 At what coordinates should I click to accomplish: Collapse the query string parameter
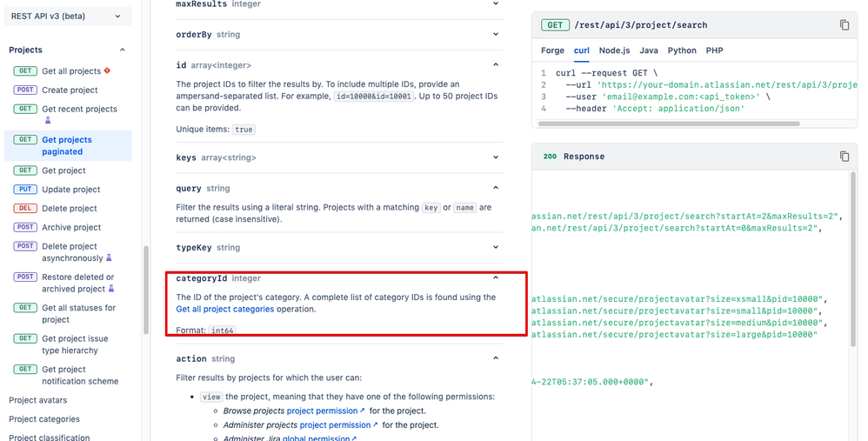coord(496,188)
